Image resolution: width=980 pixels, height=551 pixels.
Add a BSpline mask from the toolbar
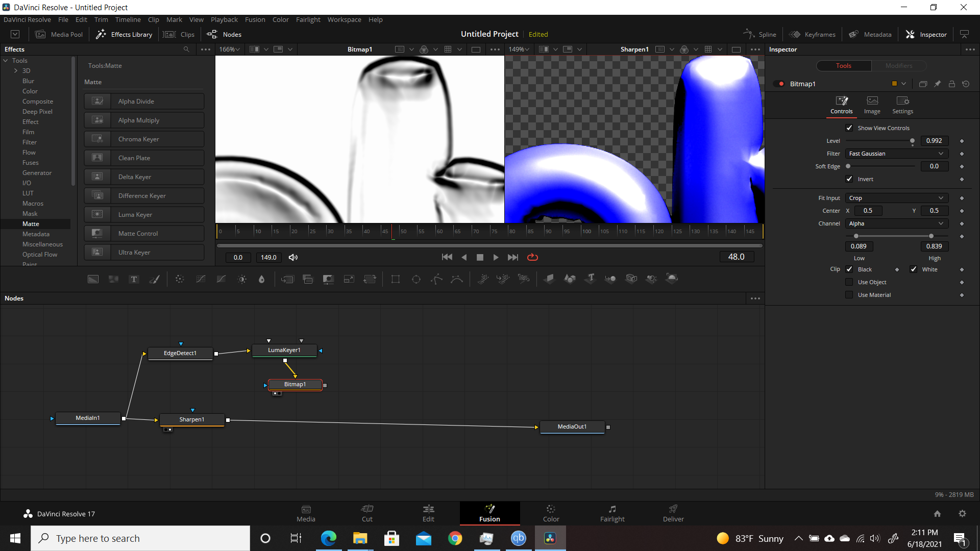457,279
